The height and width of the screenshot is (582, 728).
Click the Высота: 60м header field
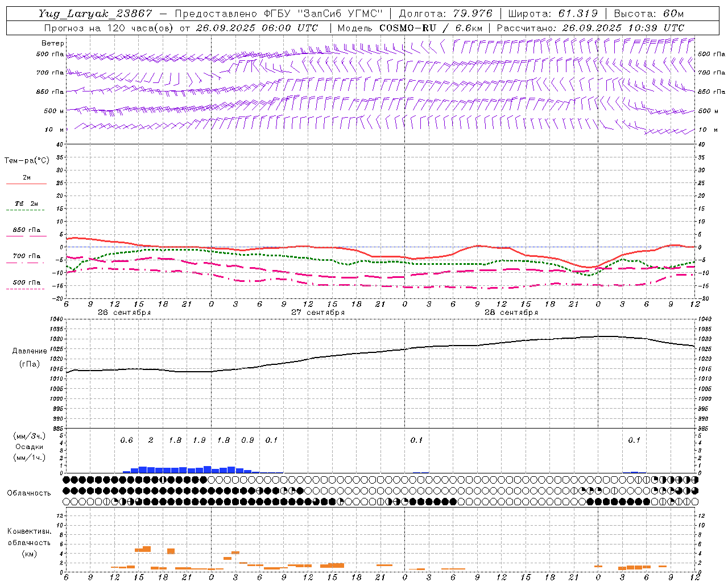[649, 14]
